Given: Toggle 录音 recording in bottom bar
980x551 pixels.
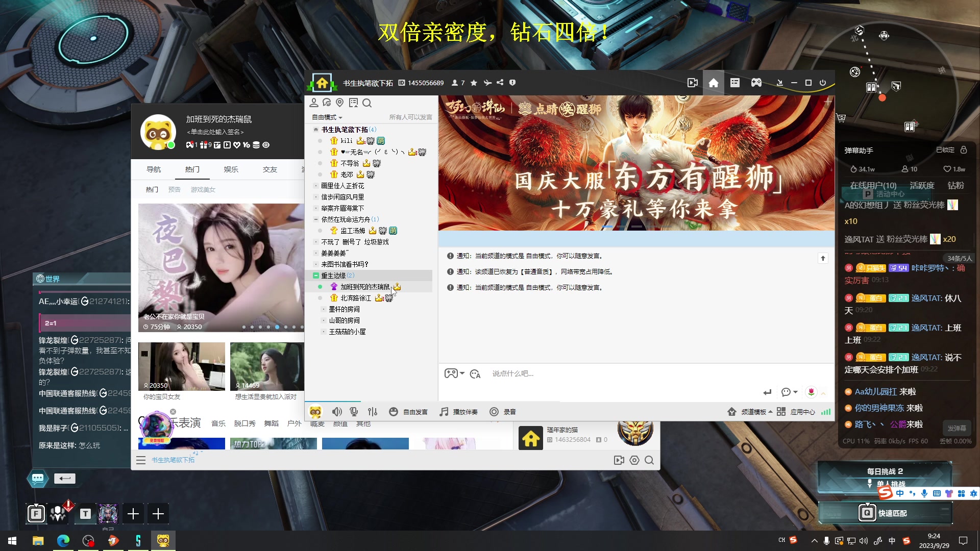Looking at the screenshot, I should click(503, 412).
